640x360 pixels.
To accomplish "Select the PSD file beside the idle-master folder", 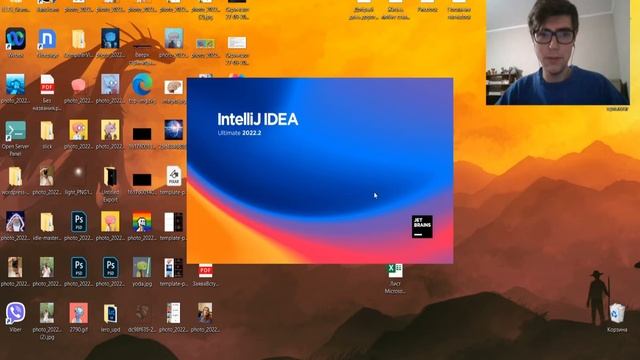I will tap(78, 222).
